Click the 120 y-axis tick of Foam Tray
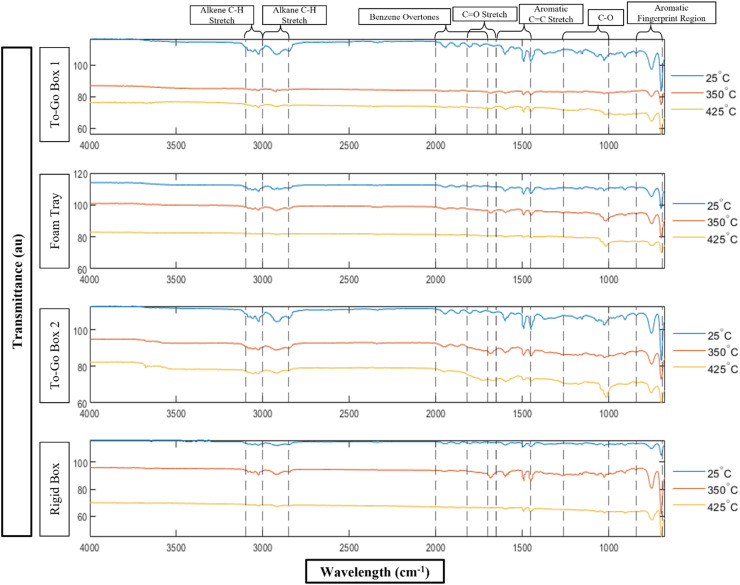This screenshot has height=585, width=740. [81, 174]
